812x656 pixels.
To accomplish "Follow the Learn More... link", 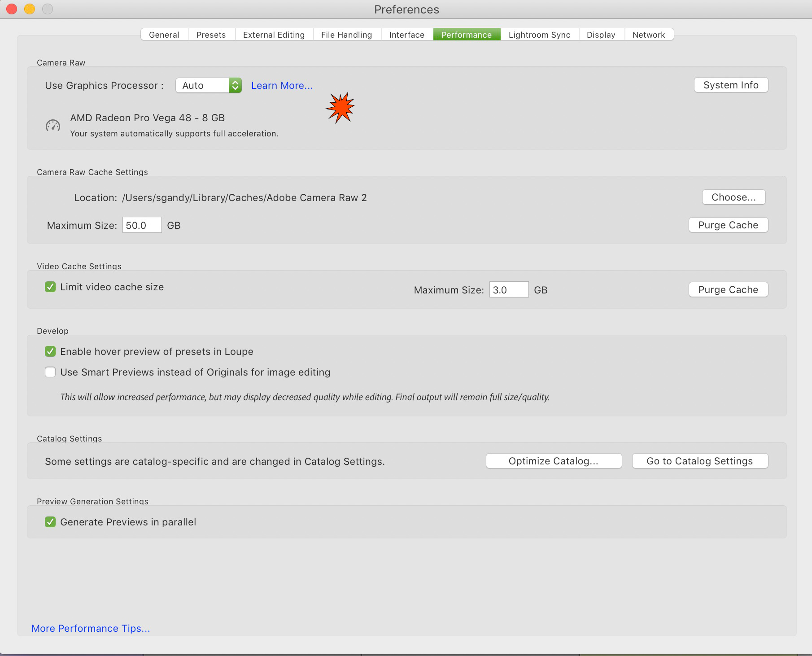I will point(282,85).
